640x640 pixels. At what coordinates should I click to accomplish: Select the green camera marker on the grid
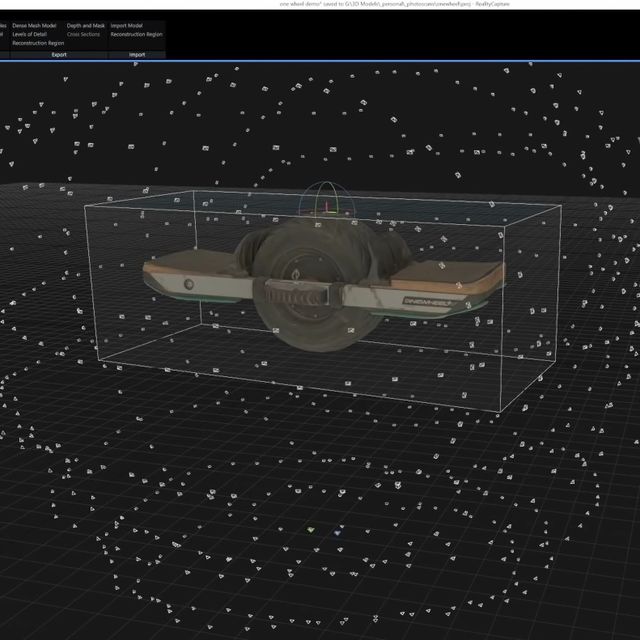pyautogui.click(x=310, y=530)
